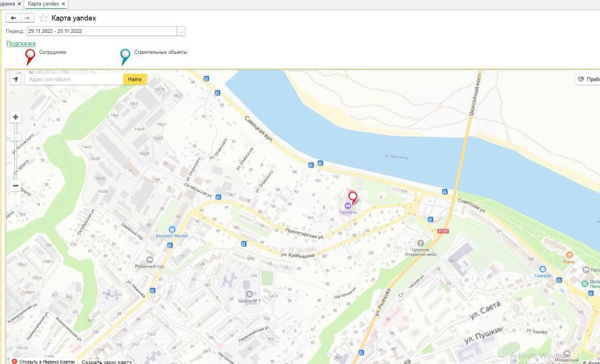Click the Советская ул. street label
Image resolution: width=600 pixels, height=364 pixels.
tap(471, 205)
